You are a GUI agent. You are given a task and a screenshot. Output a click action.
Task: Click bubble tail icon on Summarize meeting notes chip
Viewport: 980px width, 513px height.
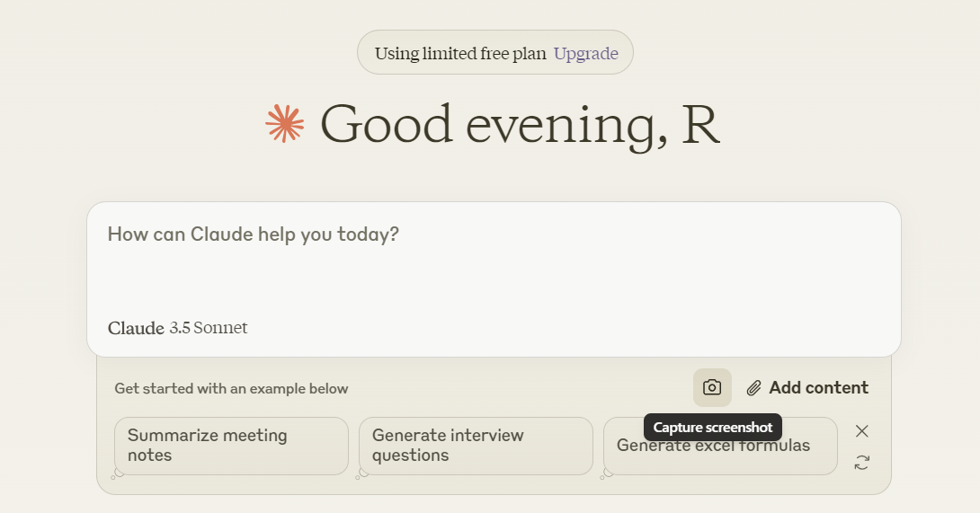[118, 473]
